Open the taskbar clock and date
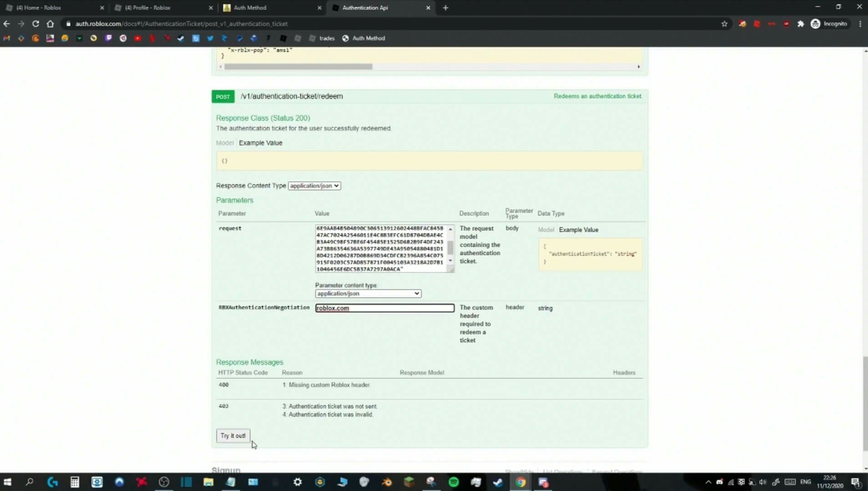The width and height of the screenshot is (868, 491). (x=830, y=482)
